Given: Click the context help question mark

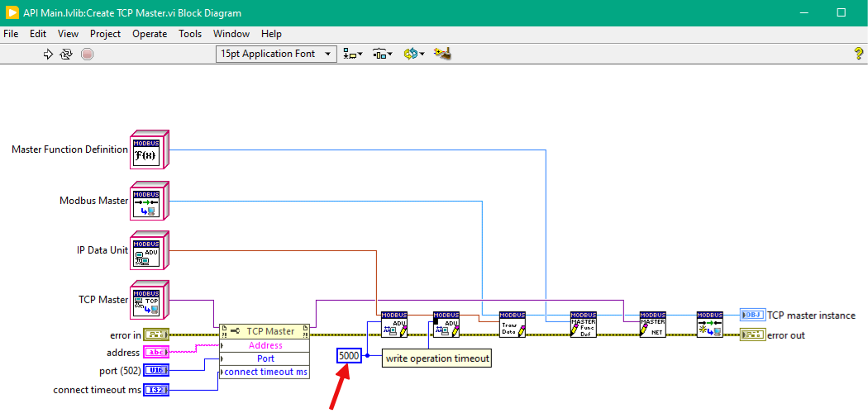Looking at the screenshot, I should pyautogui.click(x=859, y=54).
